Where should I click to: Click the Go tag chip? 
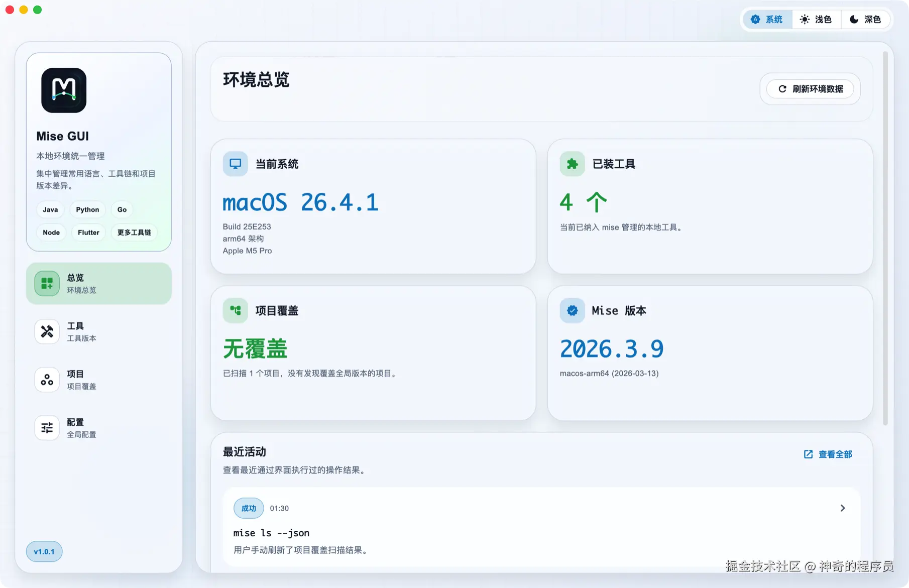[x=122, y=209]
